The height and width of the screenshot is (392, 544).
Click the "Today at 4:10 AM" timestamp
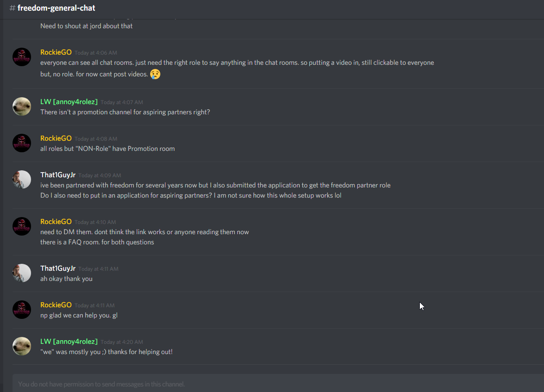point(95,222)
